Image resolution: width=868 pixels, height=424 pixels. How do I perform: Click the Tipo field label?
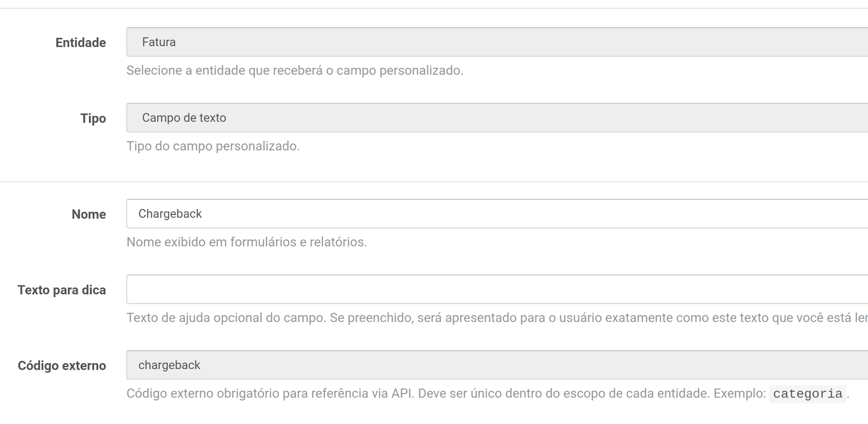[93, 118]
